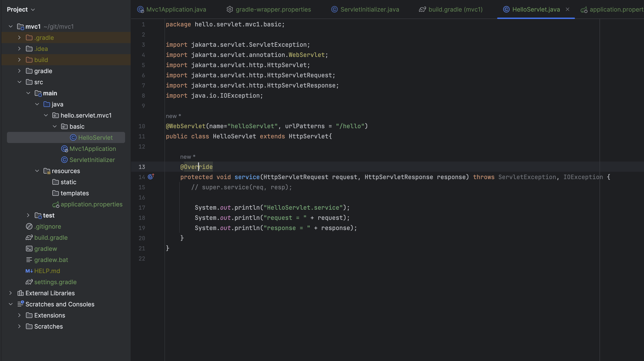Expand the build folder
Image resolution: width=644 pixels, height=361 pixels.
tap(19, 60)
